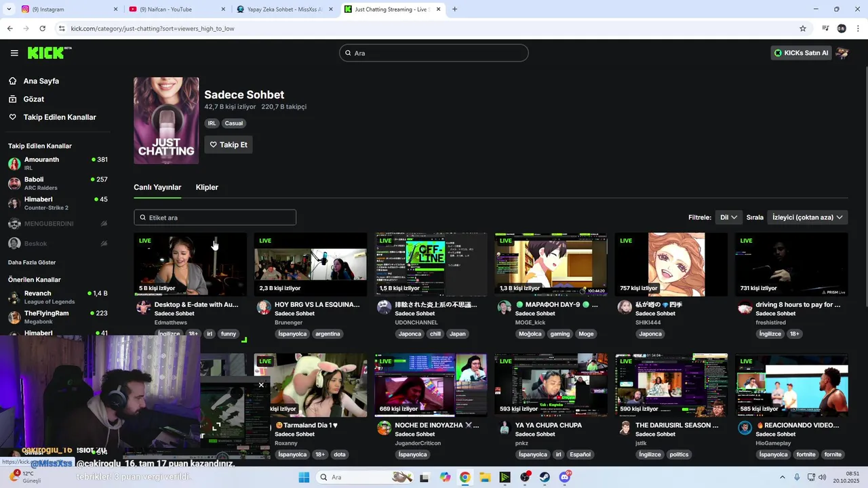Open Takip Edilen Kanallar sidebar link

(x=52, y=117)
